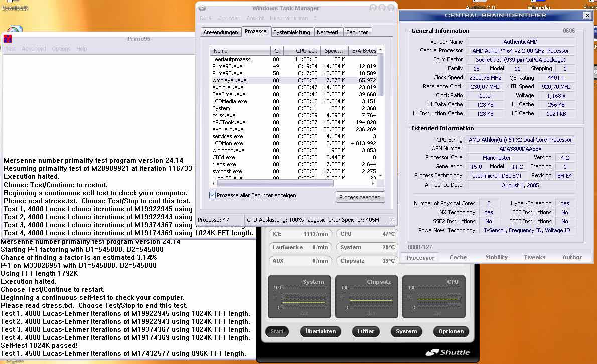597x364 pixels.
Task: Select the fraps.exe process
Action: [x=293, y=164]
